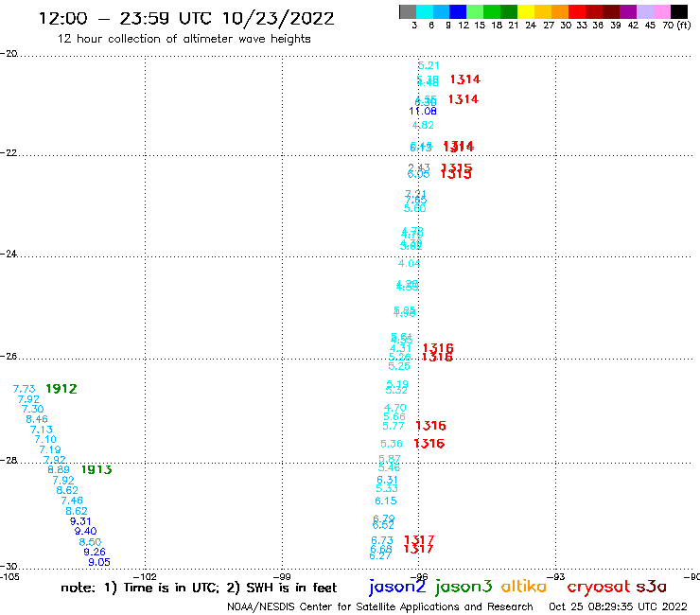This screenshot has height=615, width=700.
Task: Click the bright red legend swatch
Action: pyautogui.click(x=577, y=11)
